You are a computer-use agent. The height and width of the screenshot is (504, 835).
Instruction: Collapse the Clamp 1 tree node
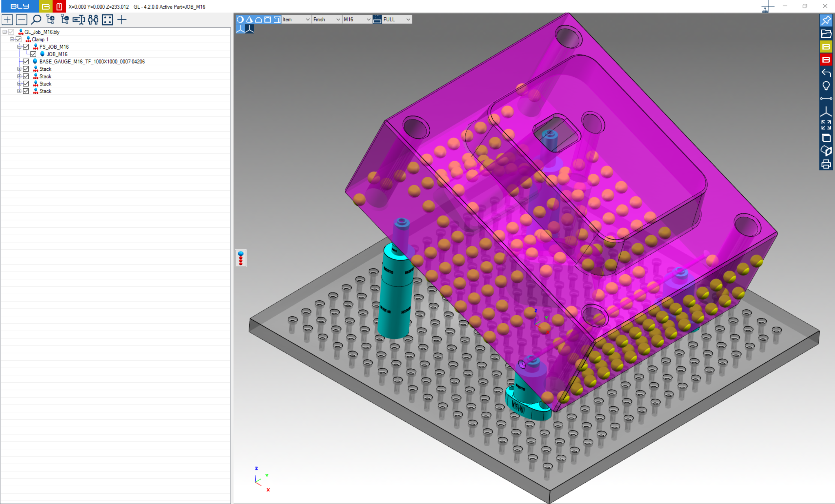pos(12,39)
